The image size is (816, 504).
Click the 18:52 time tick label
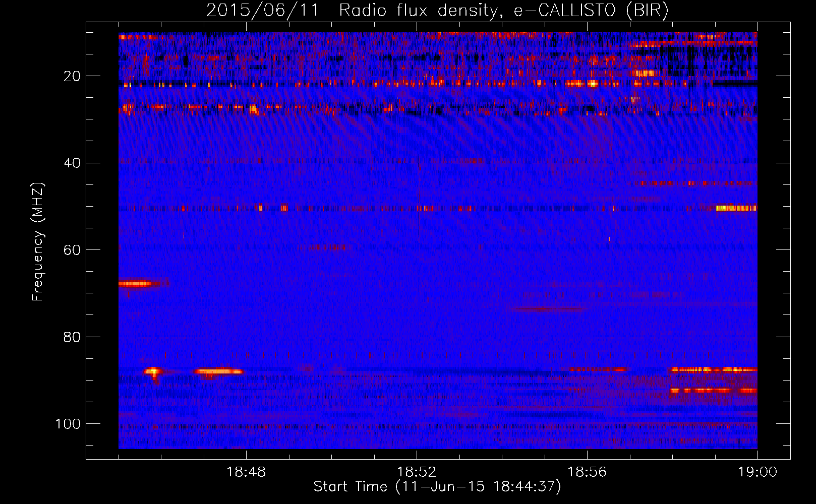pos(417,472)
